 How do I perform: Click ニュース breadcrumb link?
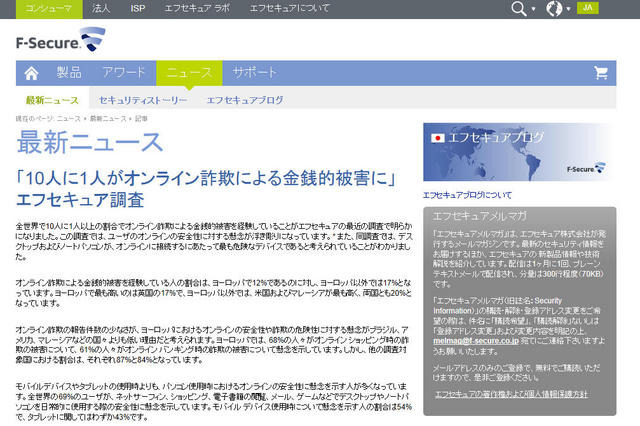[69, 119]
